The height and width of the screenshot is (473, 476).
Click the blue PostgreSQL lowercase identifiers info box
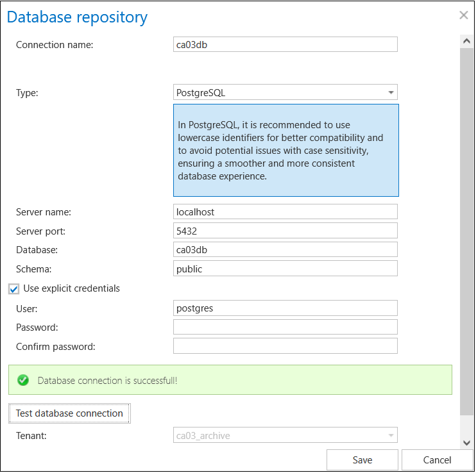285,150
